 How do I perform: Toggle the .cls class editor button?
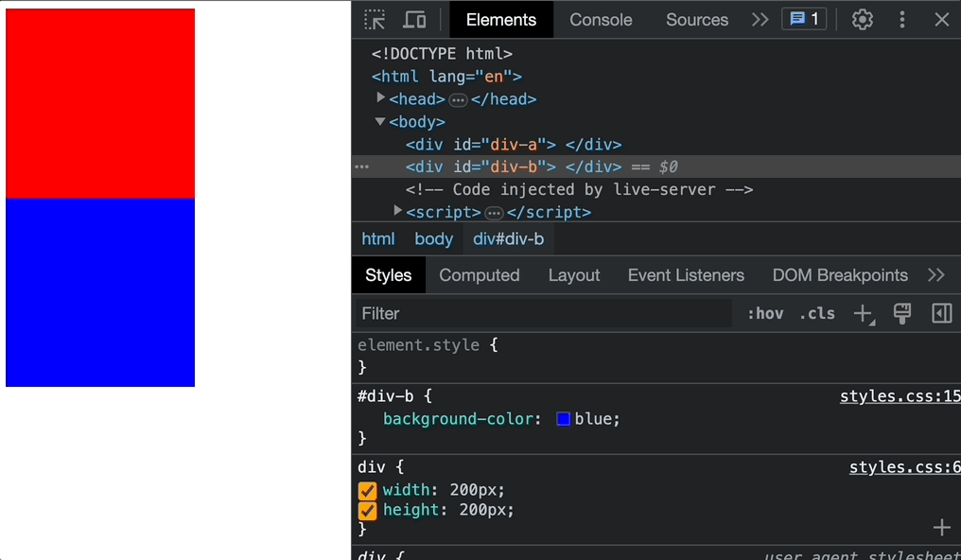point(816,314)
